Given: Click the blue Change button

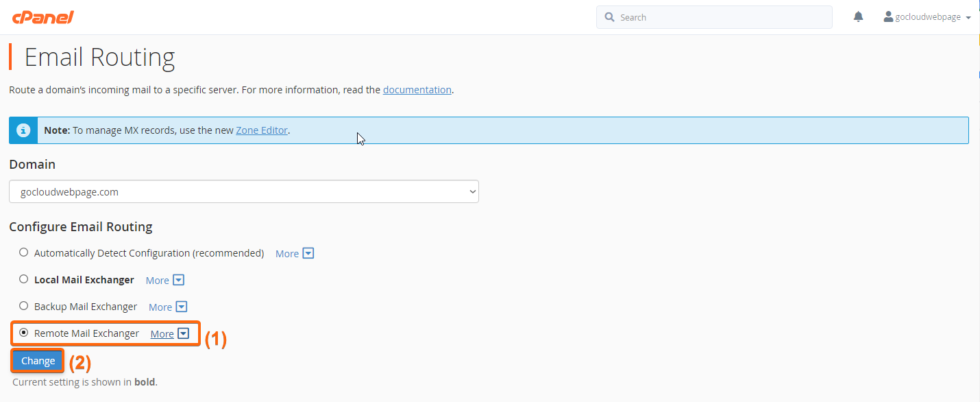Looking at the screenshot, I should pos(38,361).
